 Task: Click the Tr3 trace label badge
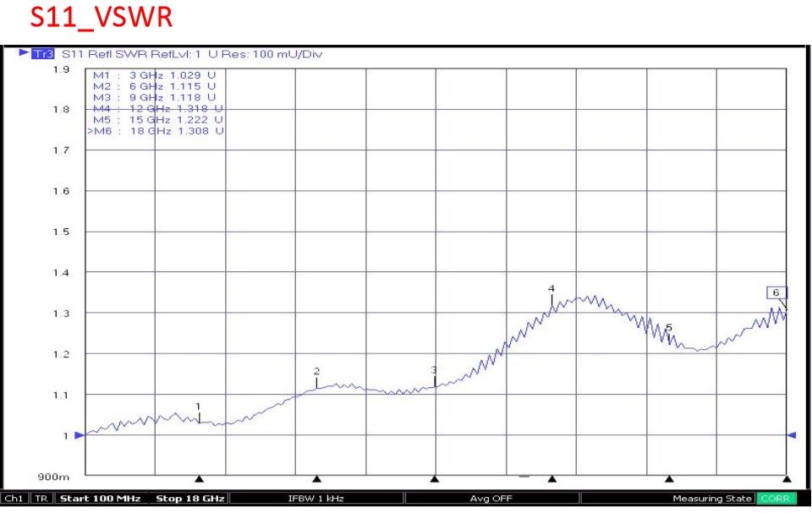(x=42, y=54)
